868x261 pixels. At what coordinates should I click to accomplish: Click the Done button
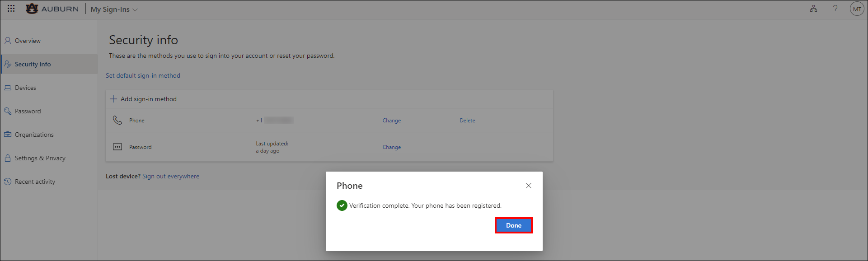coord(514,225)
